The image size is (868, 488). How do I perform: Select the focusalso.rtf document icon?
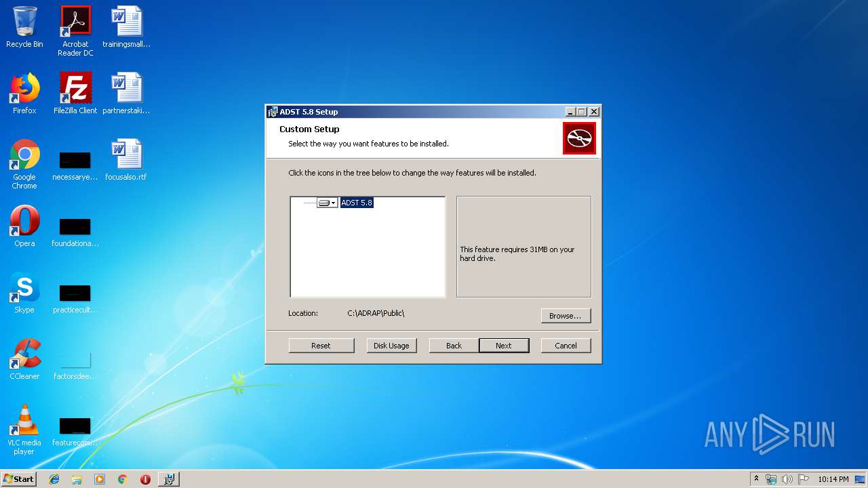pos(127,160)
